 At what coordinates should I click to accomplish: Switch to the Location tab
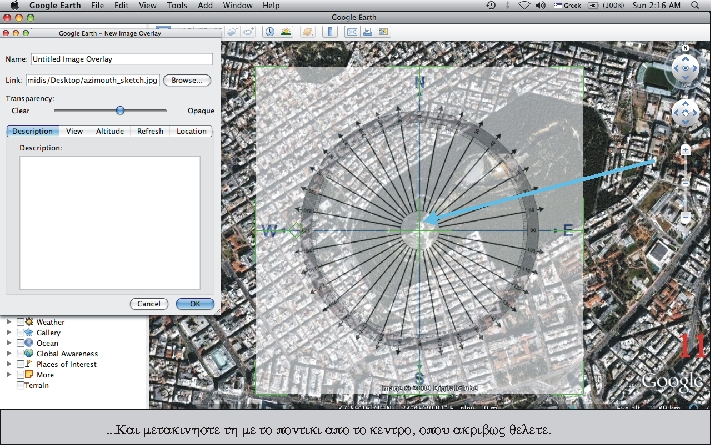click(191, 131)
